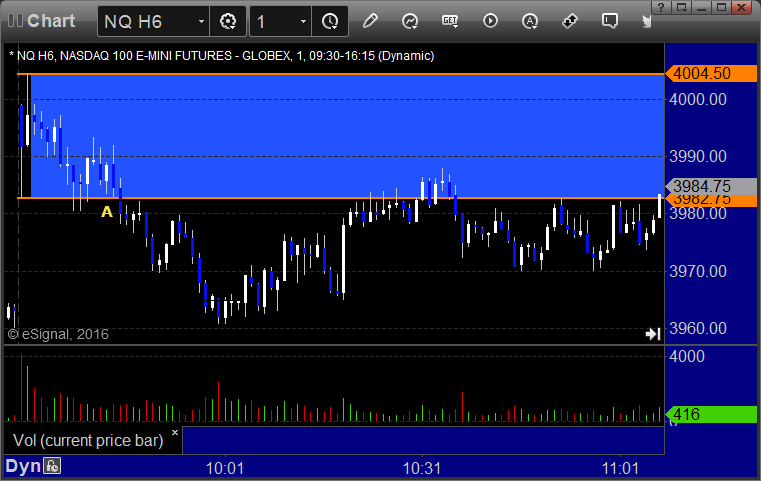Image resolution: width=761 pixels, height=481 pixels.
Task: Close the Vol current price bar tab
Action: pos(175,432)
